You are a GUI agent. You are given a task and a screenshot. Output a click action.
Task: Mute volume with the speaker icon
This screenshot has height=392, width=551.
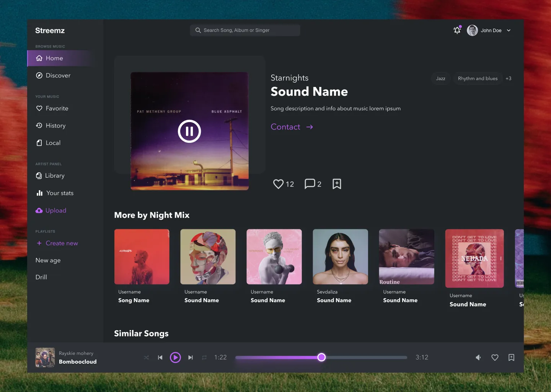coord(478,358)
